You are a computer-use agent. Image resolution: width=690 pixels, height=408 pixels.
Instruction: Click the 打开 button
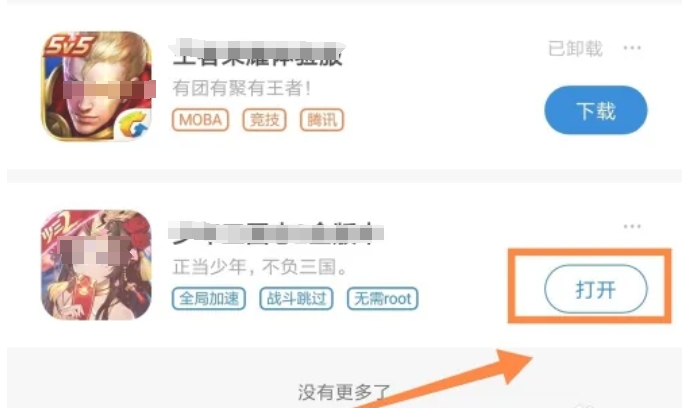point(596,289)
